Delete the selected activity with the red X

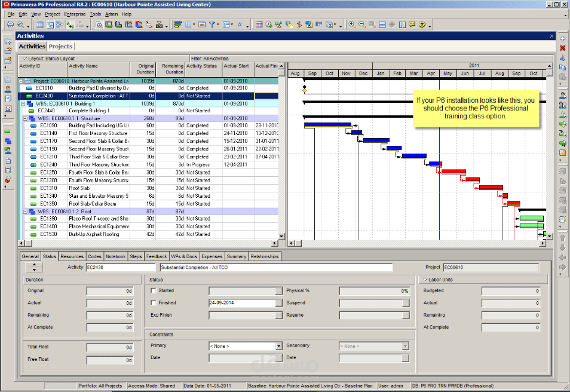pyautogui.click(x=563, y=48)
